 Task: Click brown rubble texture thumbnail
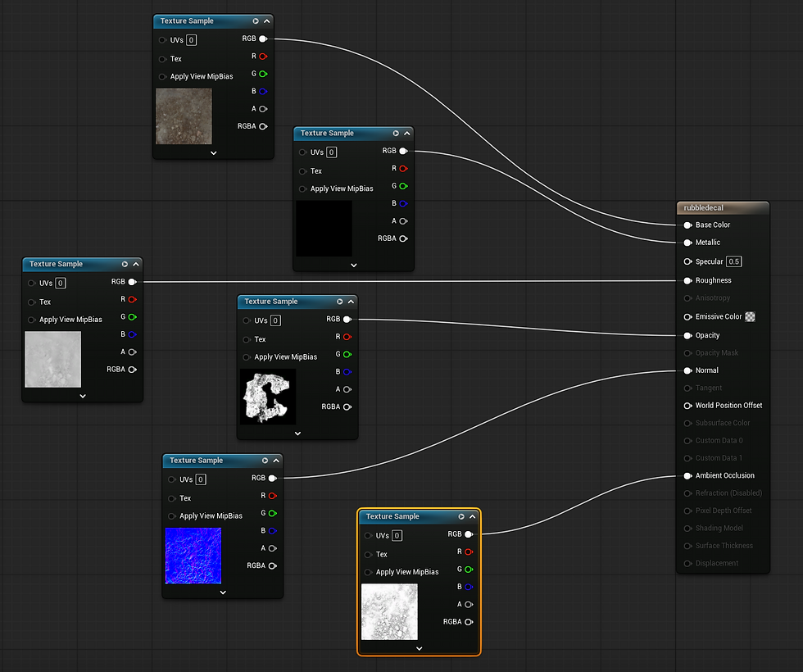coord(184,116)
